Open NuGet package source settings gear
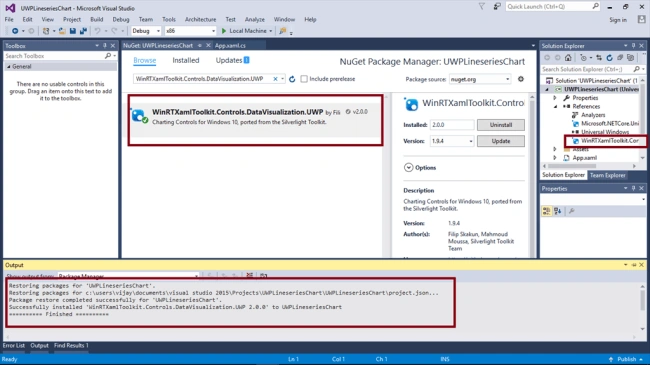The image size is (650, 365). 521,79
